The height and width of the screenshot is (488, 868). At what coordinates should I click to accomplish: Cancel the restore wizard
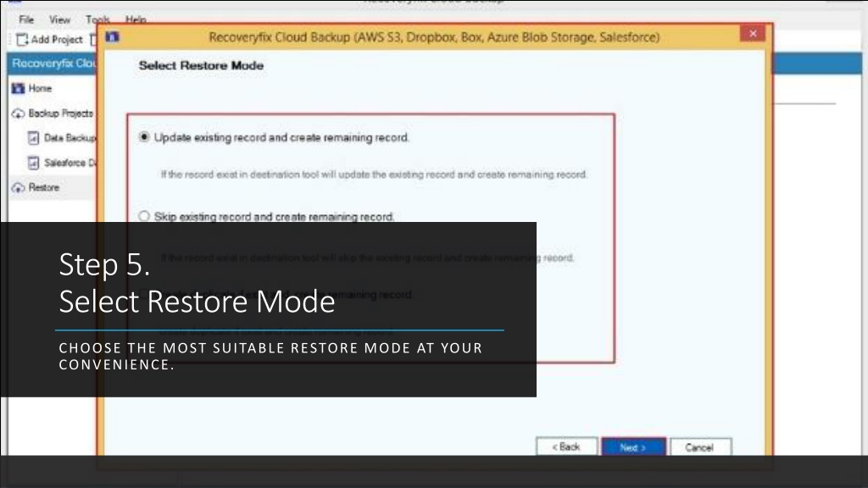[x=700, y=447]
